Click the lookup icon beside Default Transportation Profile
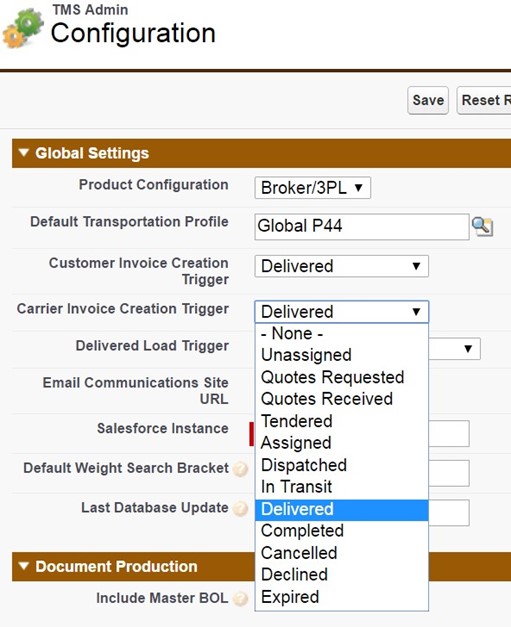The image size is (511, 627). click(482, 227)
